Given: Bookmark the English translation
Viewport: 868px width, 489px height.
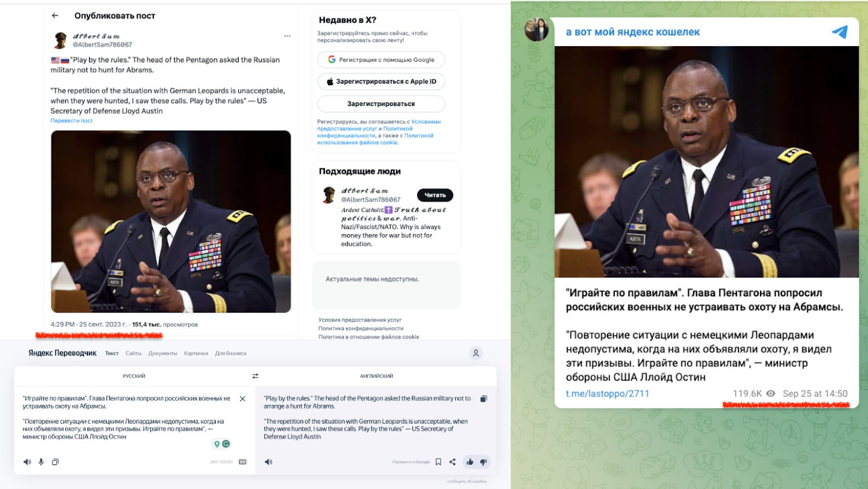Looking at the screenshot, I should 438,462.
